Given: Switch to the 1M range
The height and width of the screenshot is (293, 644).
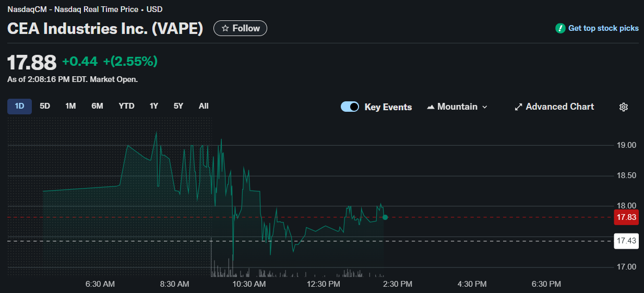Looking at the screenshot, I should 70,106.
